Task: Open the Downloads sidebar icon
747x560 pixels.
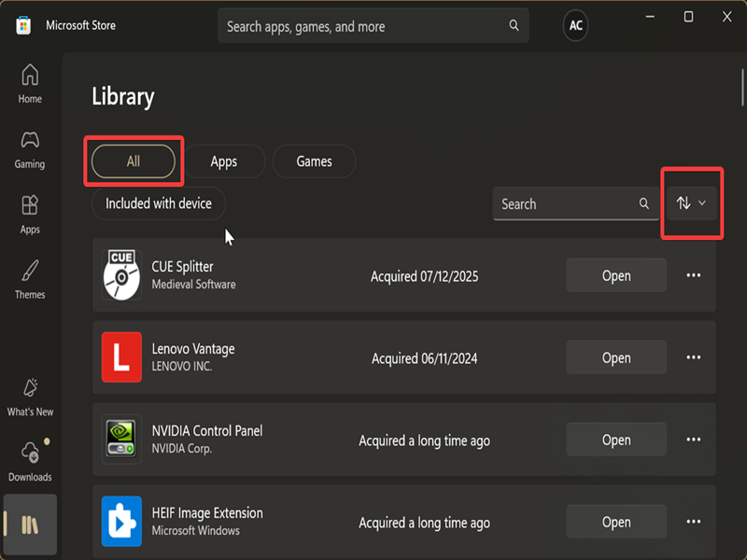Action: [30, 454]
